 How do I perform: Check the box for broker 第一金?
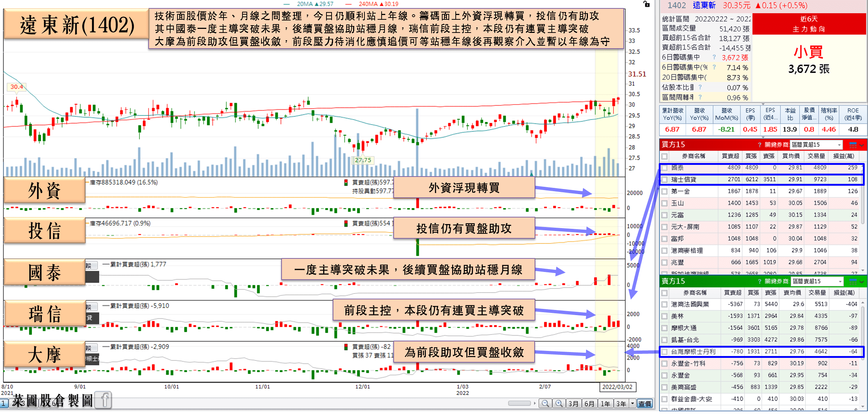(x=665, y=192)
